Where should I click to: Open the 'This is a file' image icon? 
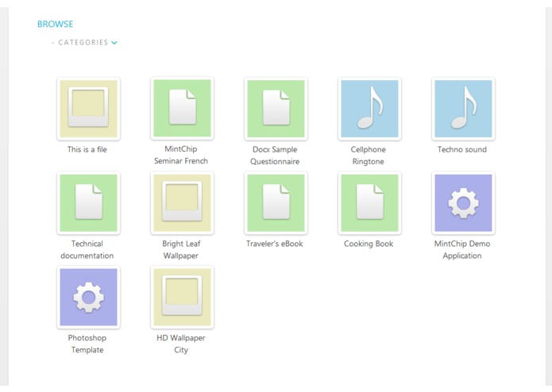[88, 109]
